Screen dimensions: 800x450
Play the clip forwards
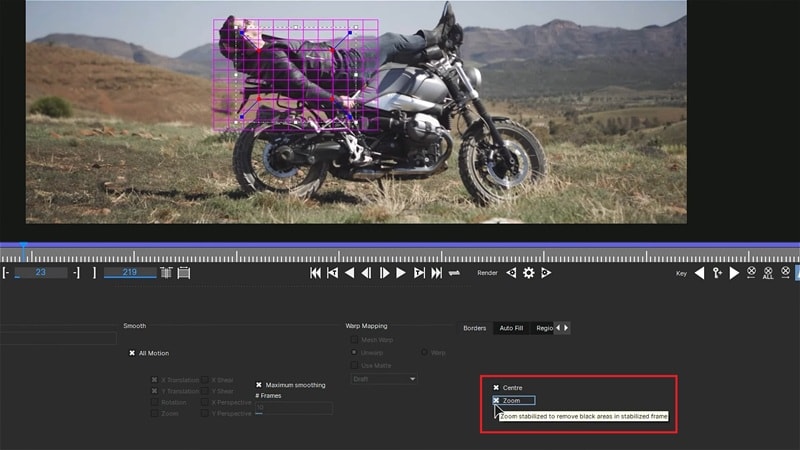[401, 273]
